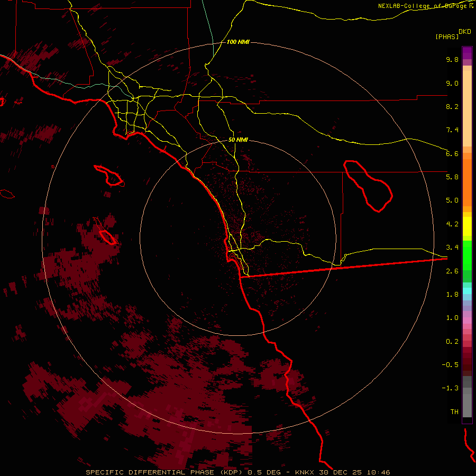This screenshot has width=476, height=476.
Task: Click the 9.8 value on color scale
Action: tap(452, 59)
